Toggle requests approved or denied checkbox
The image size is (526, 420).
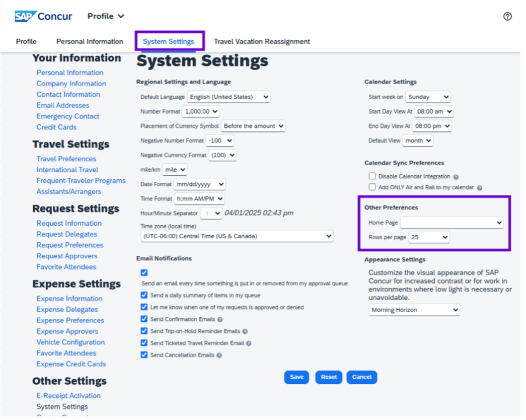pyautogui.click(x=144, y=307)
